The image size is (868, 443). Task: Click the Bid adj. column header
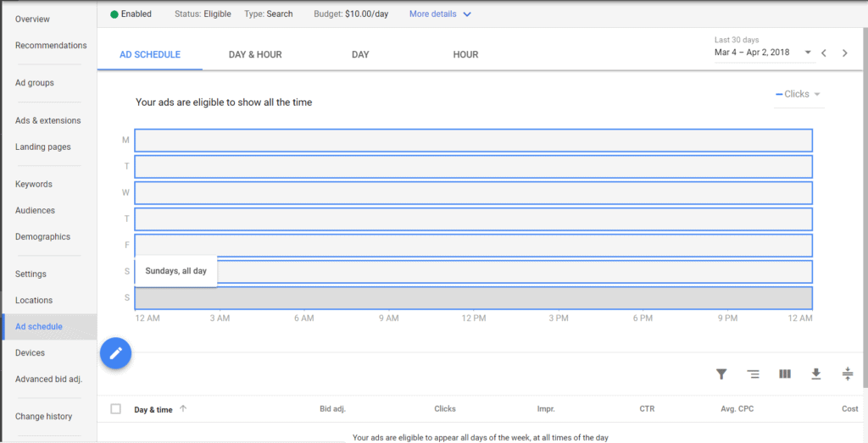[x=332, y=409]
